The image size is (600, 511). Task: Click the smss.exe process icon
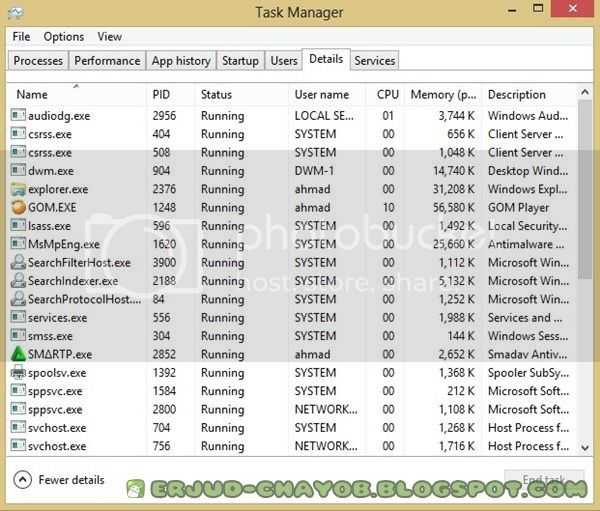point(18,336)
